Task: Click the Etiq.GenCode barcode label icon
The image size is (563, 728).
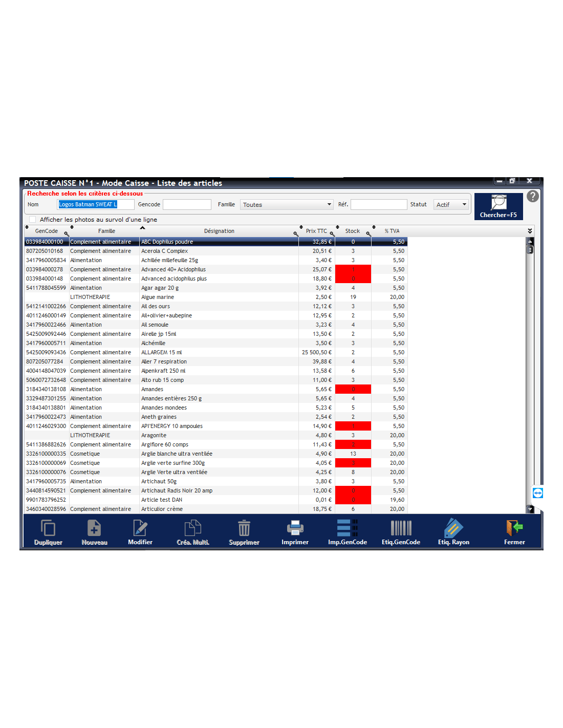Action: tap(401, 529)
